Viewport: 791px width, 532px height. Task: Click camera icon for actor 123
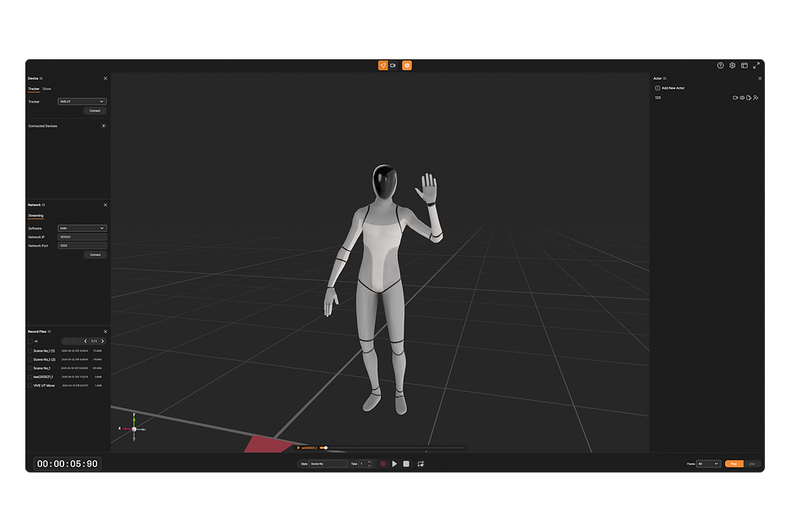(x=735, y=98)
